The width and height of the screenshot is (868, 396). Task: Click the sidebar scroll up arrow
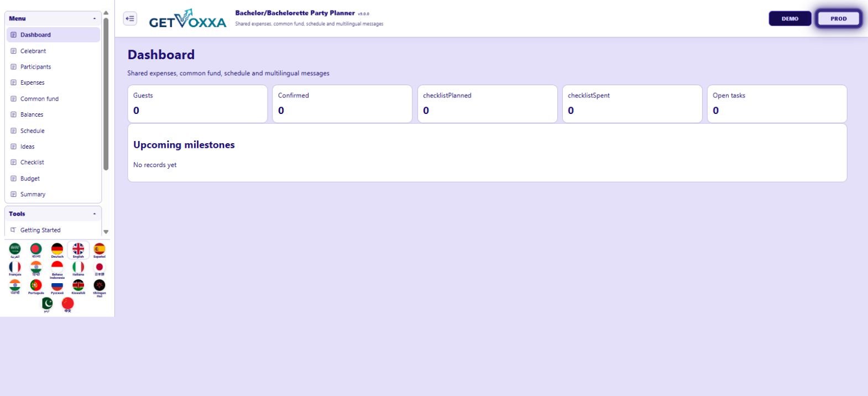coord(106,13)
